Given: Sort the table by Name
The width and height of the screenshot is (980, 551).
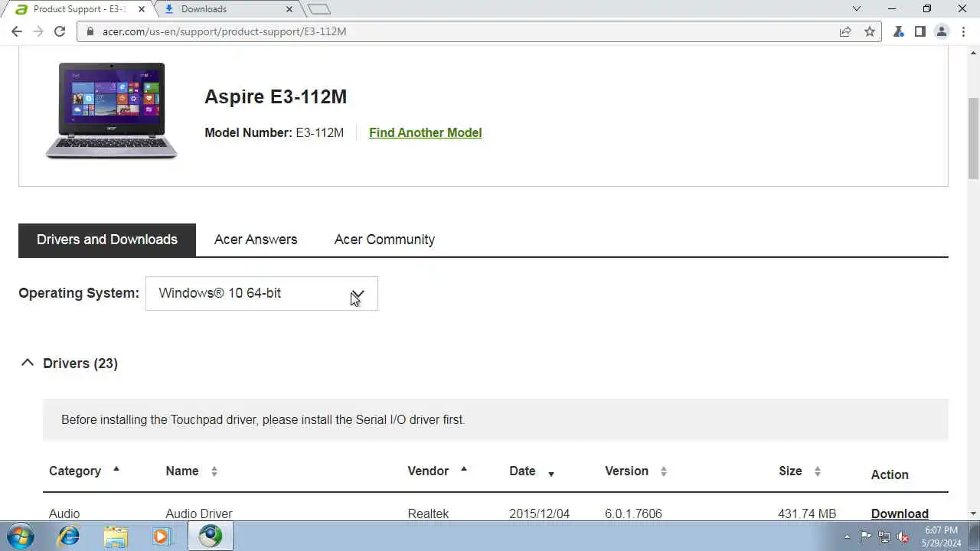Looking at the screenshot, I should [x=191, y=471].
